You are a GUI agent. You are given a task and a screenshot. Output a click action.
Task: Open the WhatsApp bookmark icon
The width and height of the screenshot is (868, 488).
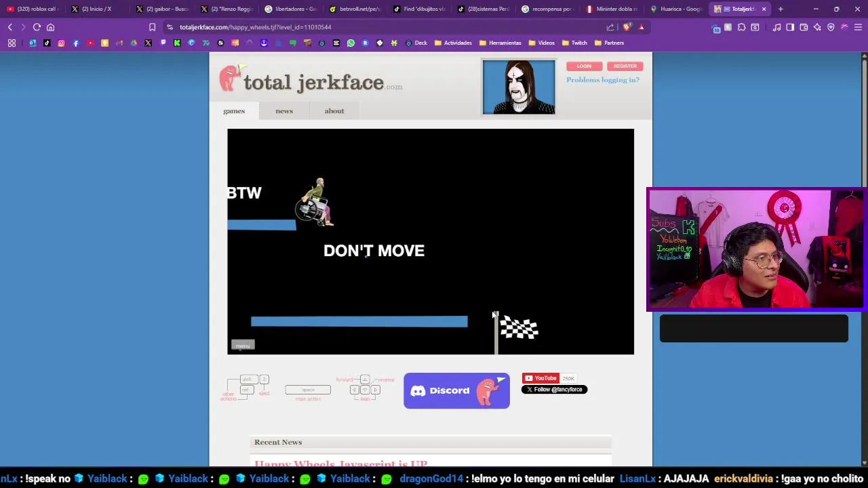pyautogui.click(x=351, y=43)
